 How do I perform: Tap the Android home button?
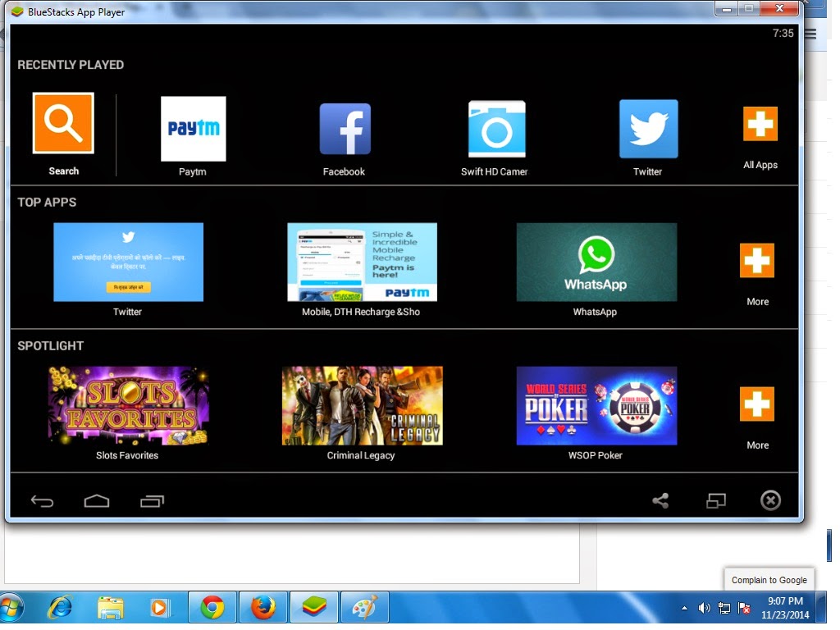pyautogui.click(x=97, y=501)
